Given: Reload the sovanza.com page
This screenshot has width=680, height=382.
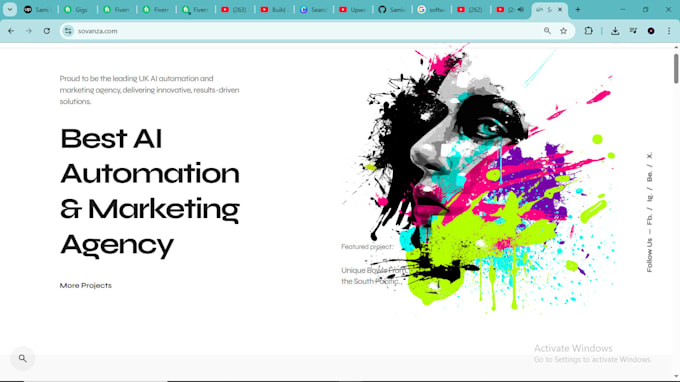Looking at the screenshot, I should 47,31.
